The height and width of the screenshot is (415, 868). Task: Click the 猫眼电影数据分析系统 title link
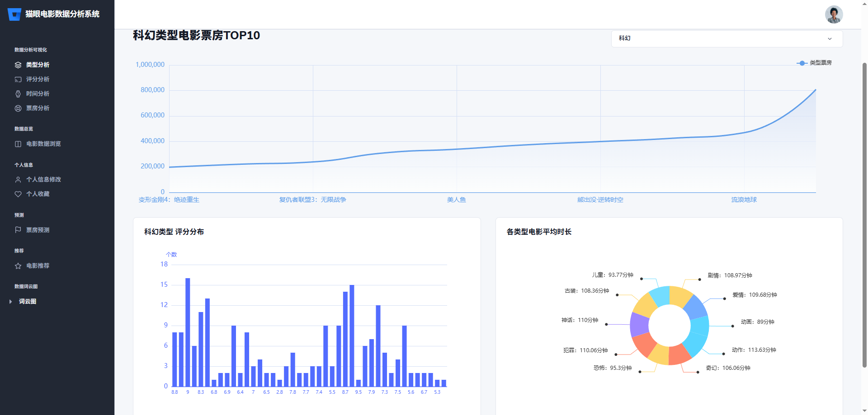pyautogui.click(x=62, y=14)
